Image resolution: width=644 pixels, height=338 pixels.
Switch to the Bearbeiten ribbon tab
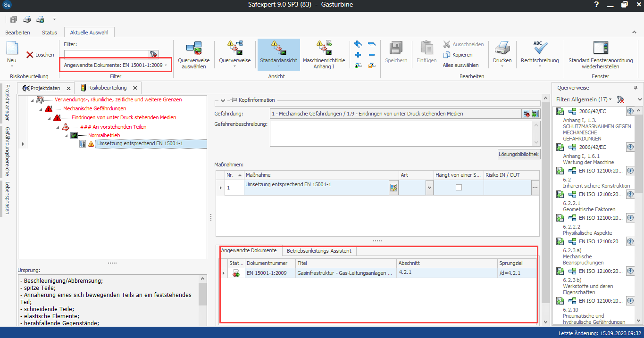pos(17,33)
